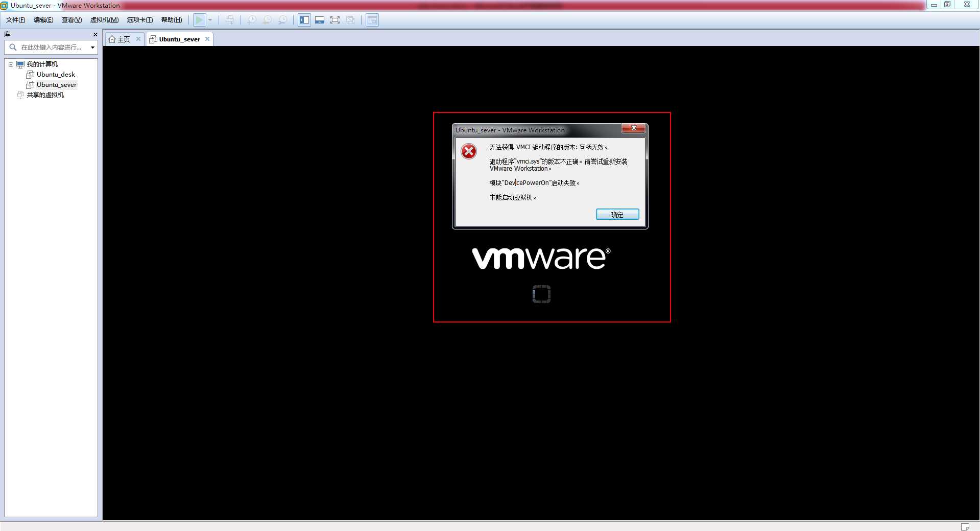Click the VMCI driver version error text
This screenshot has width=980, height=531.
[548, 147]
